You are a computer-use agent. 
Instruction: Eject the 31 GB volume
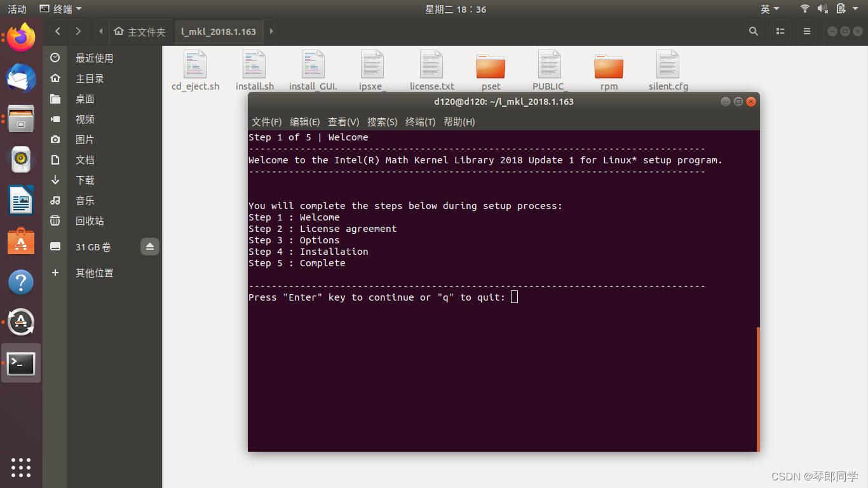pyautogui.click(x=150, y=247)
